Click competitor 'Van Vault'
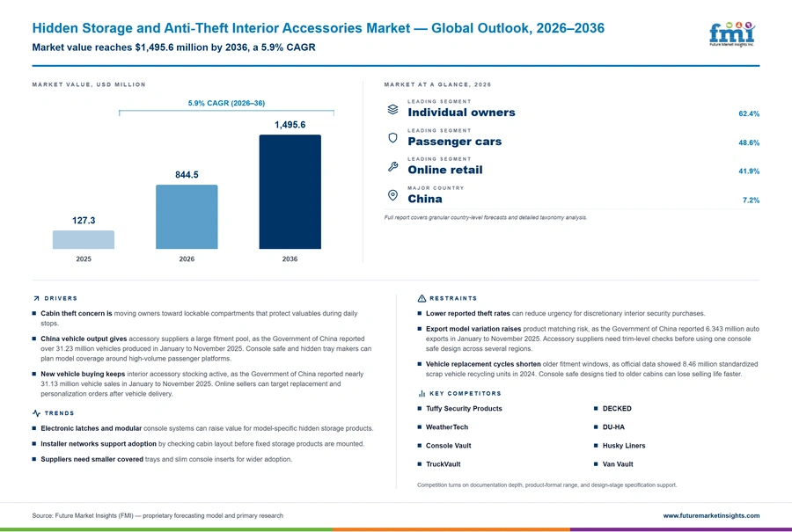Viewport: 792px width, 532px height. coord(618,464)
